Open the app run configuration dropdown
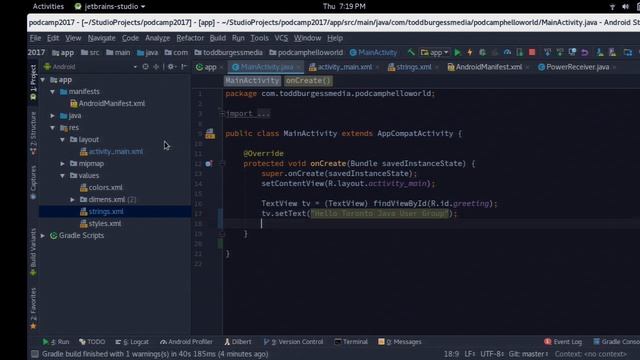The height and width of the screenshot is (360, 640). (x=435, y=52)
